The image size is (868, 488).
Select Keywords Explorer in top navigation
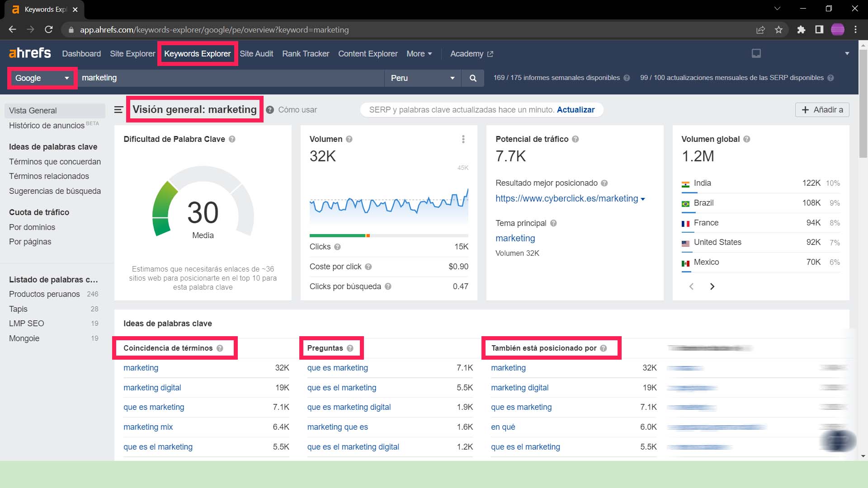click(198, 54)
